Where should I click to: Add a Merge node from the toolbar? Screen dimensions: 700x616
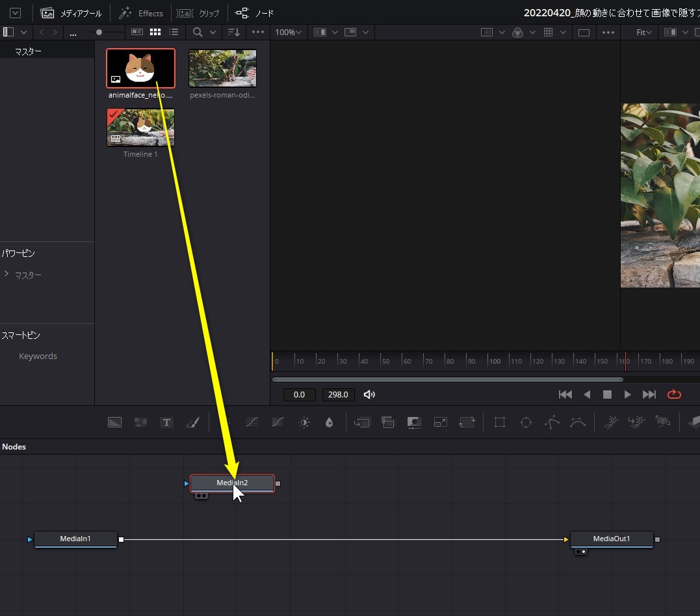point(362,422)
